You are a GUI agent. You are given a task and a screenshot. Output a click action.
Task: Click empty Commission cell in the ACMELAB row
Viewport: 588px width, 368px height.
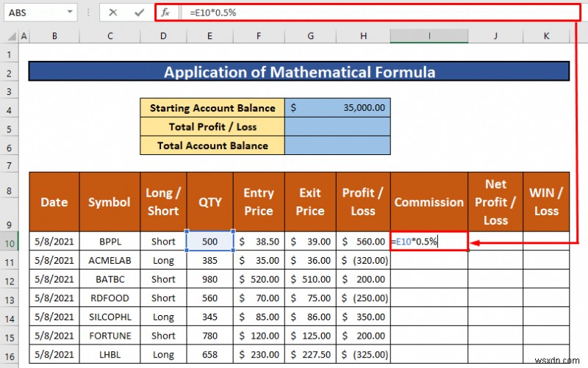click(x=429, y=260)
